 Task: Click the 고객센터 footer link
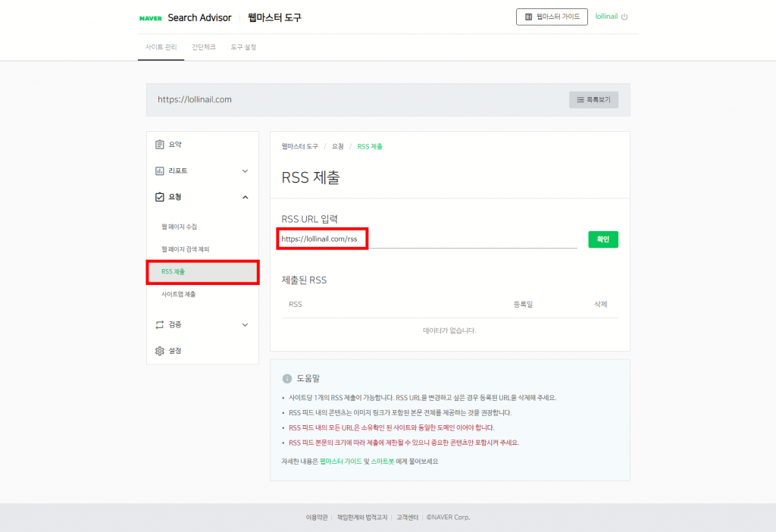pyautogui.click(x=406, y=516)
